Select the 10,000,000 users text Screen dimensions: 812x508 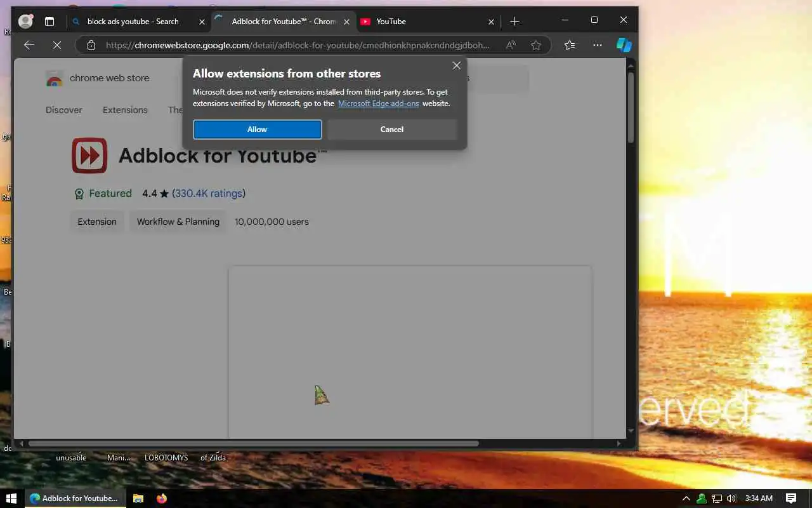272,222
